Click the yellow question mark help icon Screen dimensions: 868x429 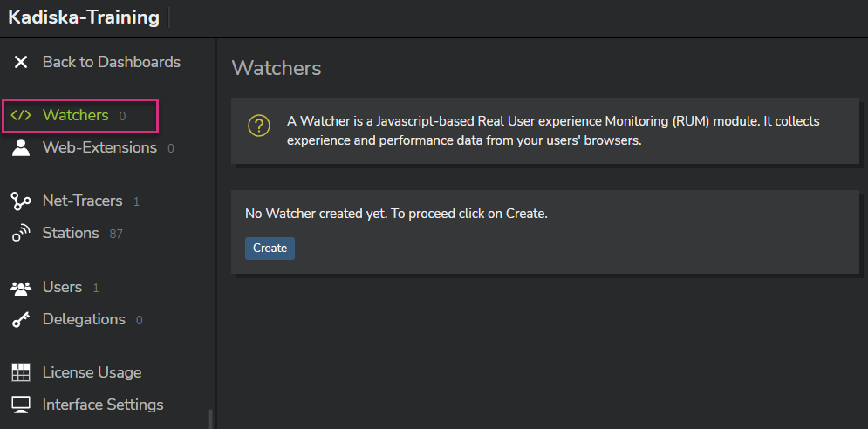(258, 126)
